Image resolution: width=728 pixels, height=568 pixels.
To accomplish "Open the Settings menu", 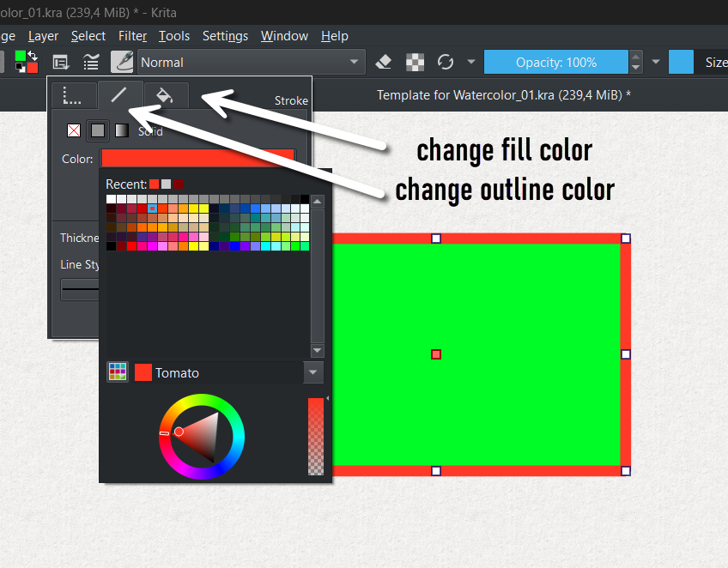I will click(x=225, y=36).
